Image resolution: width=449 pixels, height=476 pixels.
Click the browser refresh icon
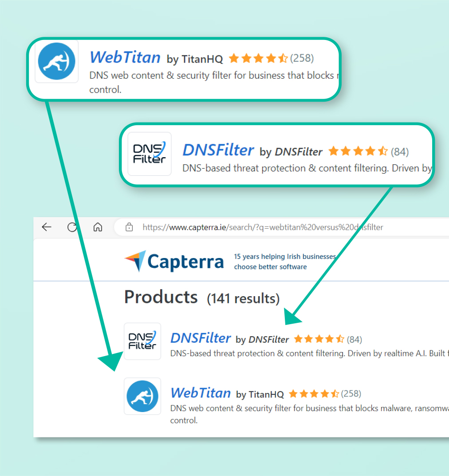point(72,227)
